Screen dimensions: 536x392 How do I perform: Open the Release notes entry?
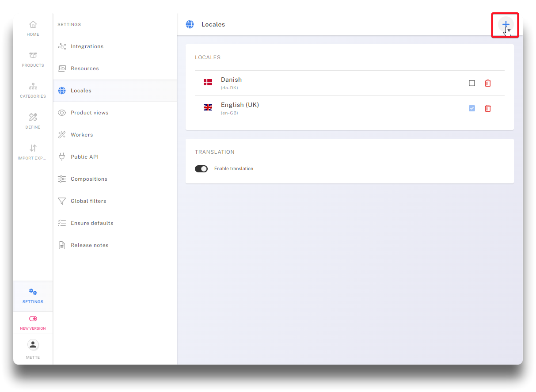coord(89,245)
